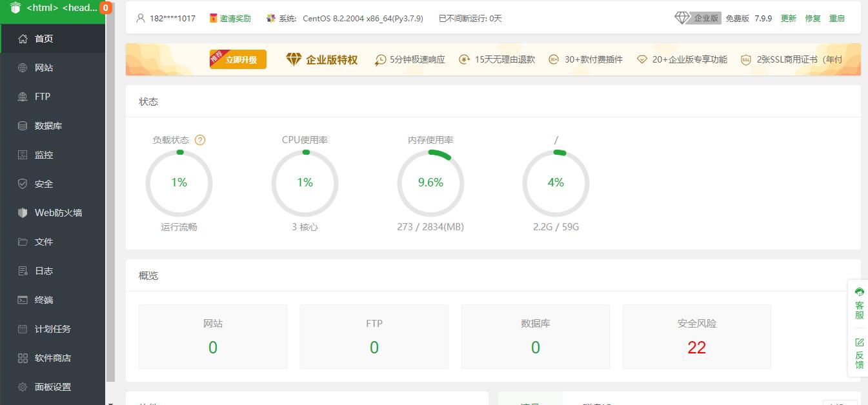Click the gem icon beside 20+企业版专享功能

[x=641, y=59]
